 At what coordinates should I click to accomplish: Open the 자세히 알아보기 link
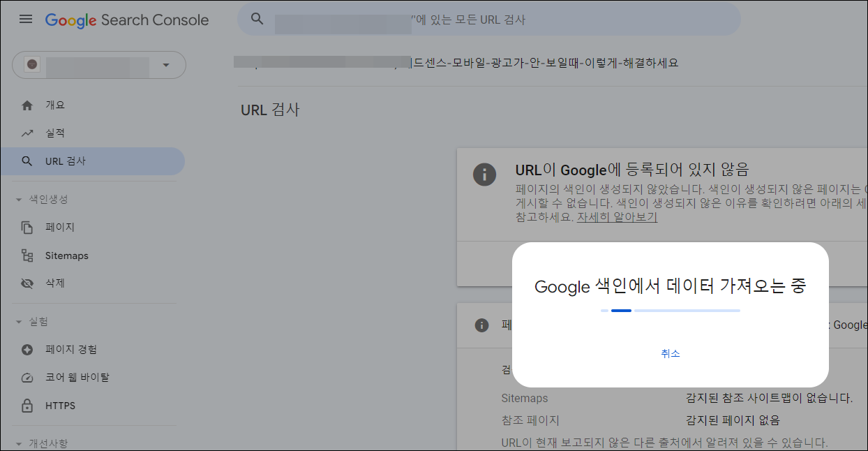point(618,217)
